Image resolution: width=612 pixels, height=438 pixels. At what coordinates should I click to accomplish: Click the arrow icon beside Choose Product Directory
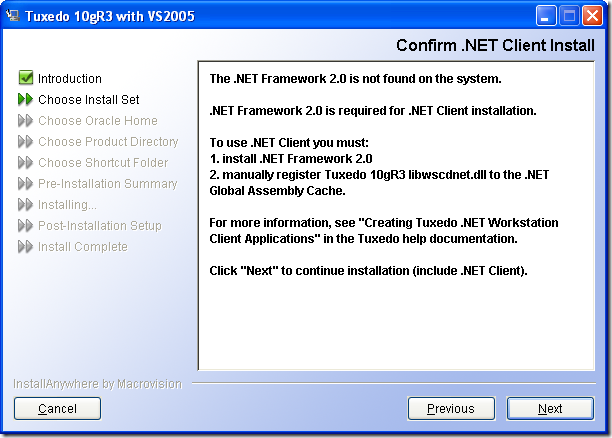26,141
